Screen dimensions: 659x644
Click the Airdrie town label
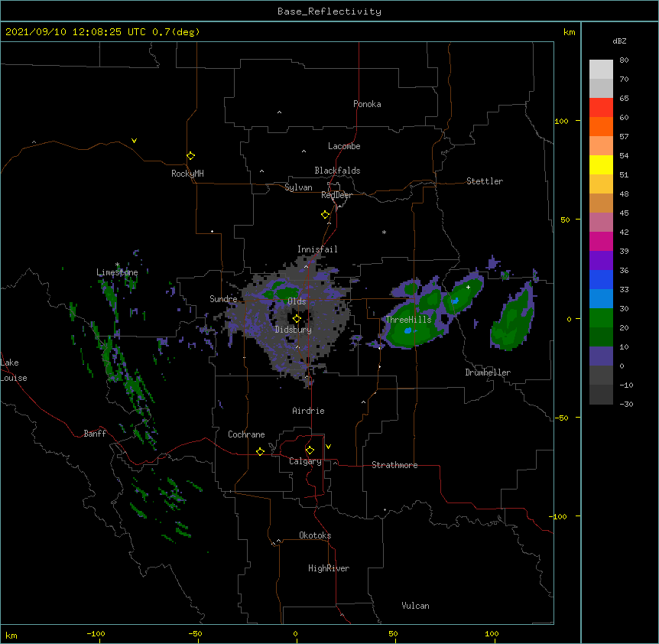(308, 411)
